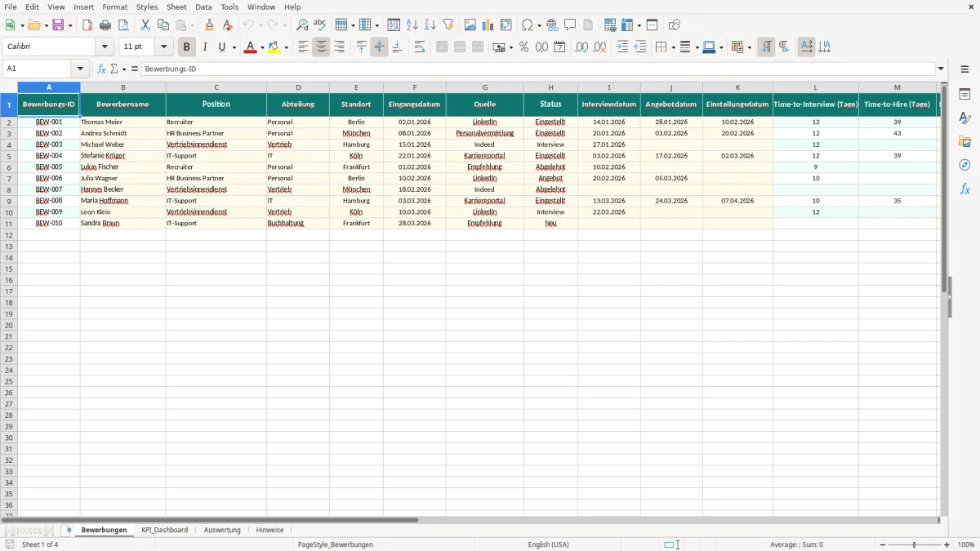This screenshot has width=980, height=551.
Task: Select column D header
Action: click(x=298, y=87)
